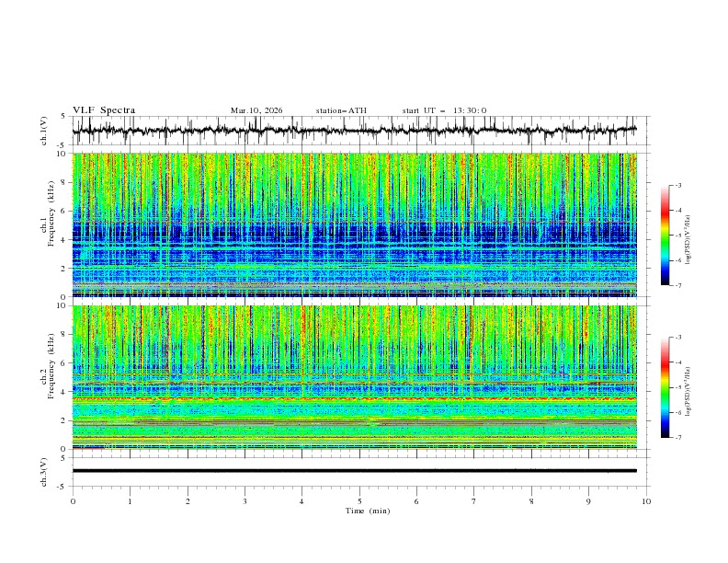
Task: Click the ch.1 "Frequency (kHz)" axis label
Action: point(51,214)
